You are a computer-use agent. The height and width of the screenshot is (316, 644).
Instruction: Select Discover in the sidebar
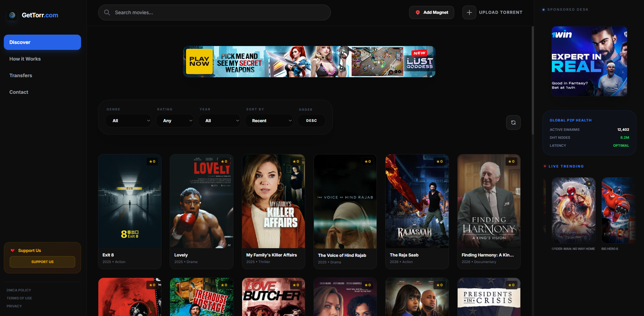tap(42, 42)
